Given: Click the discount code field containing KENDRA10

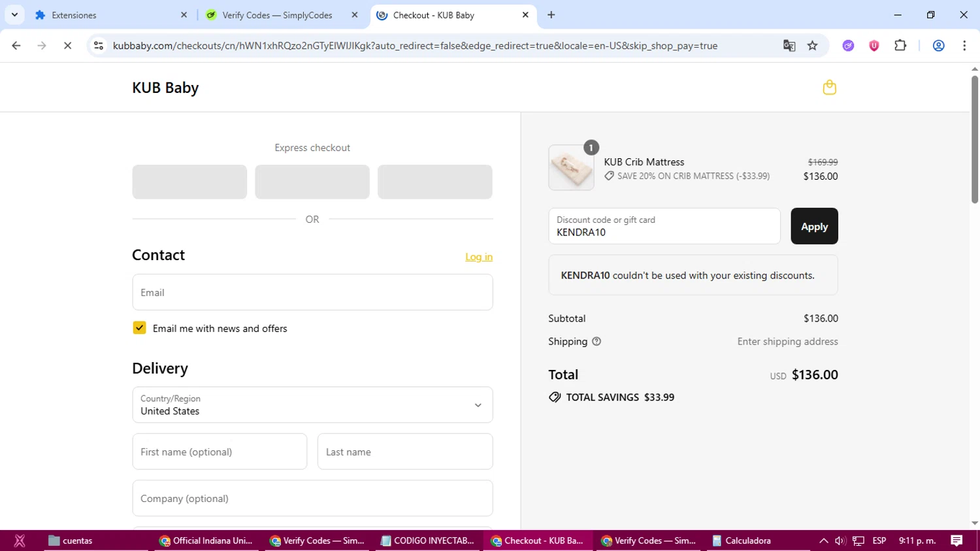Looking at the screenshot, I should click(664, 226).
